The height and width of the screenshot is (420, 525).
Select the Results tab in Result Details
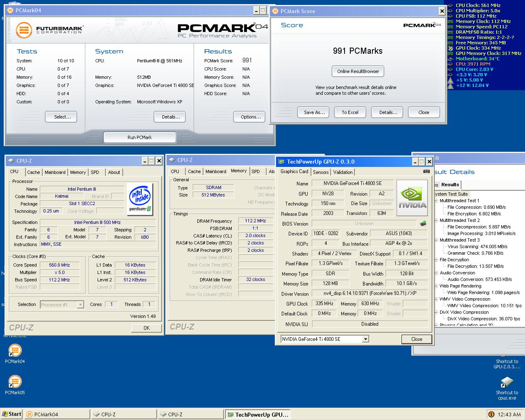click(450, 185)
